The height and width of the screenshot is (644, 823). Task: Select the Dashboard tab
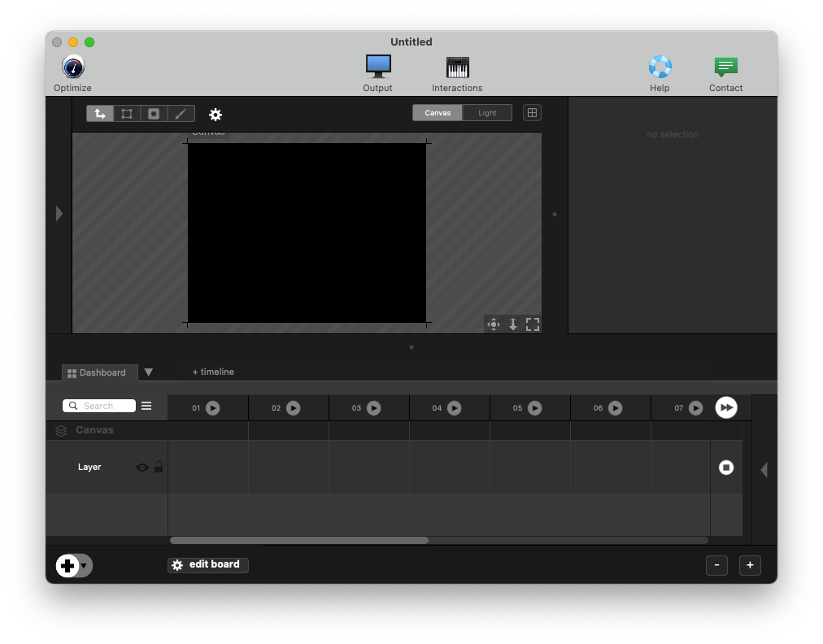(x=100, y=372)
